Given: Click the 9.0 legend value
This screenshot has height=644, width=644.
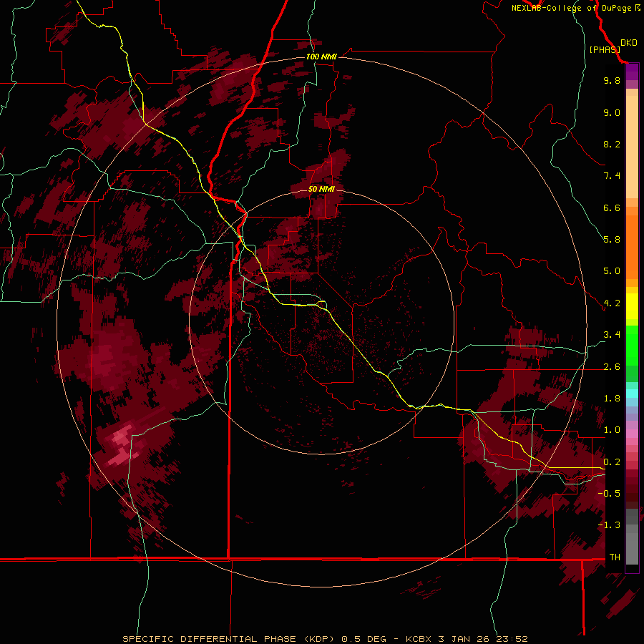Looking at the screenshot, I should tap(612, 112).
